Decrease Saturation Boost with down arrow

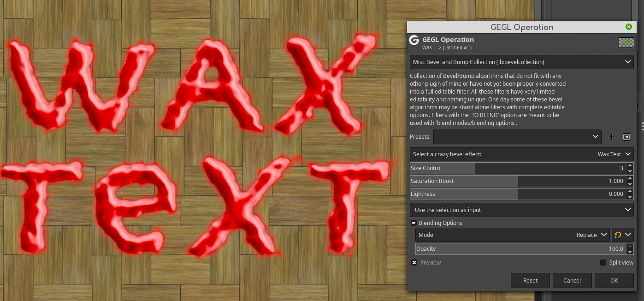(x=630, y=184)
